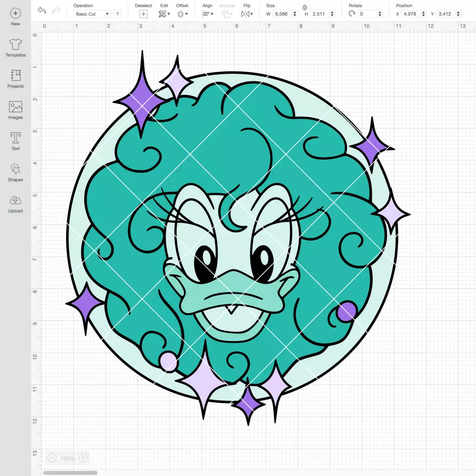476x476 pixels.
Task: Select the purple circle bead on hair
Action: [347, 311]
